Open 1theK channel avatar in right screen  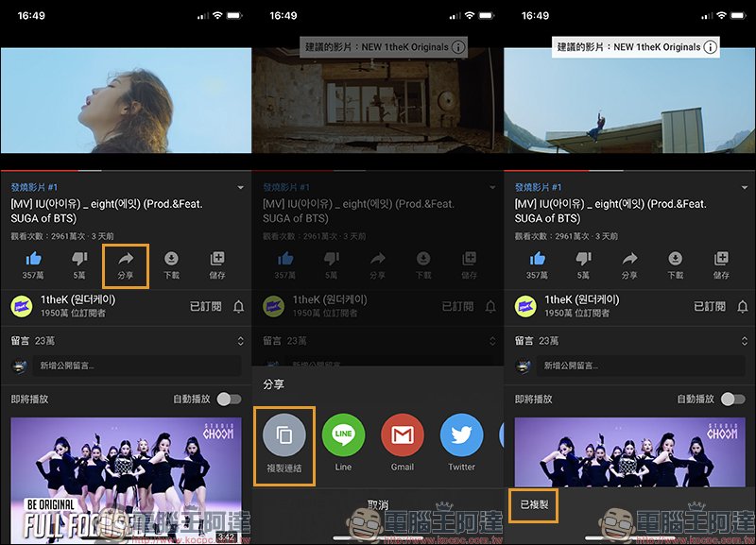pos(525,306)
